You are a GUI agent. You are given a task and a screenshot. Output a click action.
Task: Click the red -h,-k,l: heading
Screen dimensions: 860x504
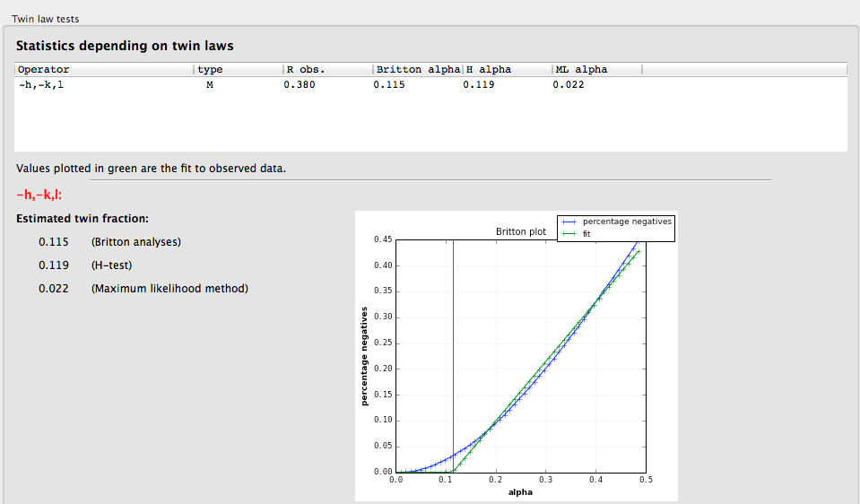(x=39, y=195)
